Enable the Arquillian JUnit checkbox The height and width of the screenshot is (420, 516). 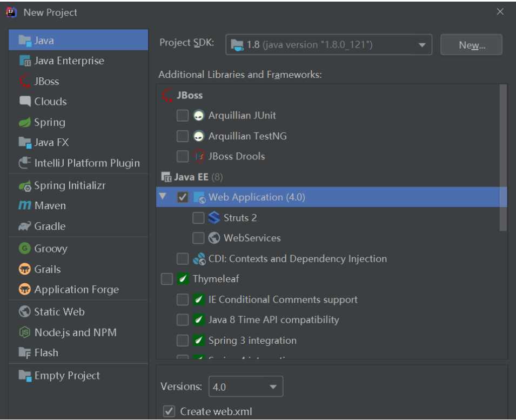pos(183,116)
